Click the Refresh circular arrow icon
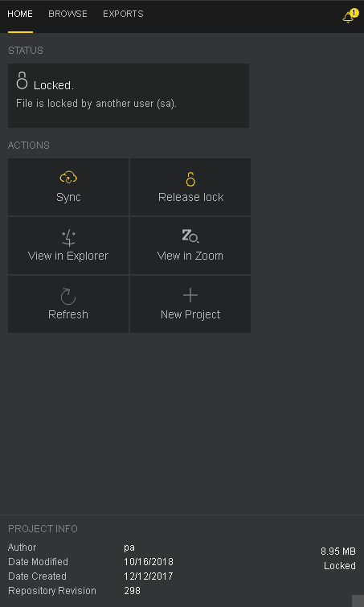 pos(68,296)
